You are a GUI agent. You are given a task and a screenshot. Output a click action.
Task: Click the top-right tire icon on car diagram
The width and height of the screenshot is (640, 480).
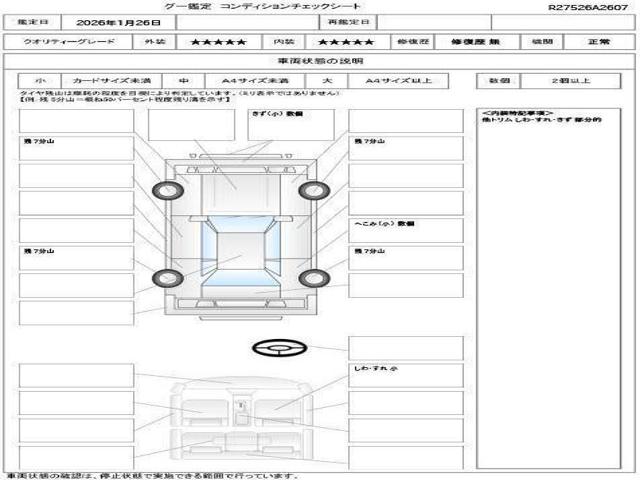point(311,190)
